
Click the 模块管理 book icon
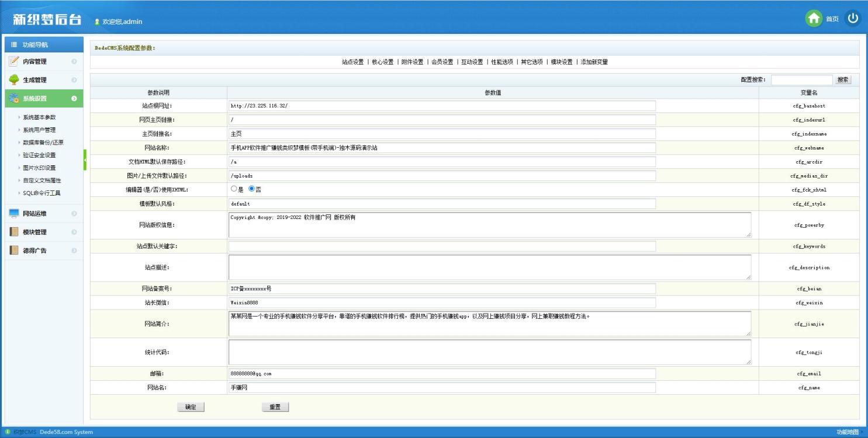[14, 232]
